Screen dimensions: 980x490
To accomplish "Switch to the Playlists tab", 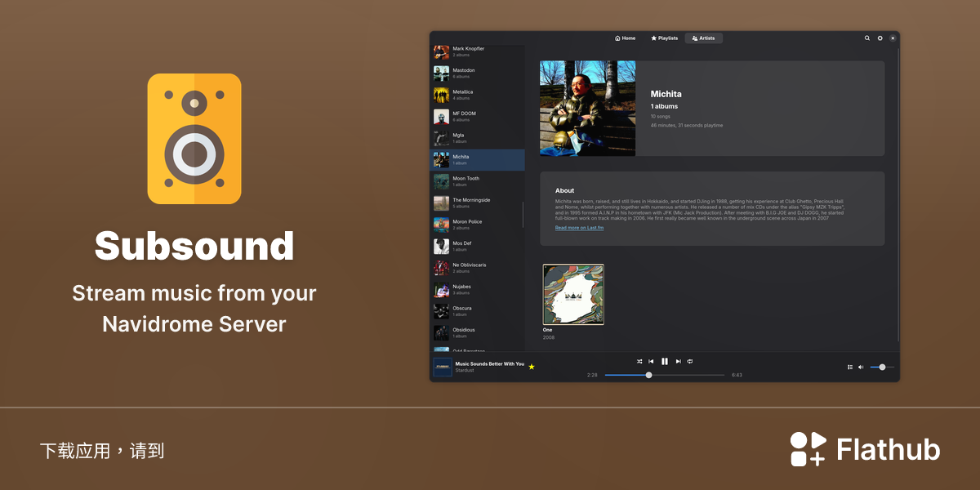I will tap(665, 38).
